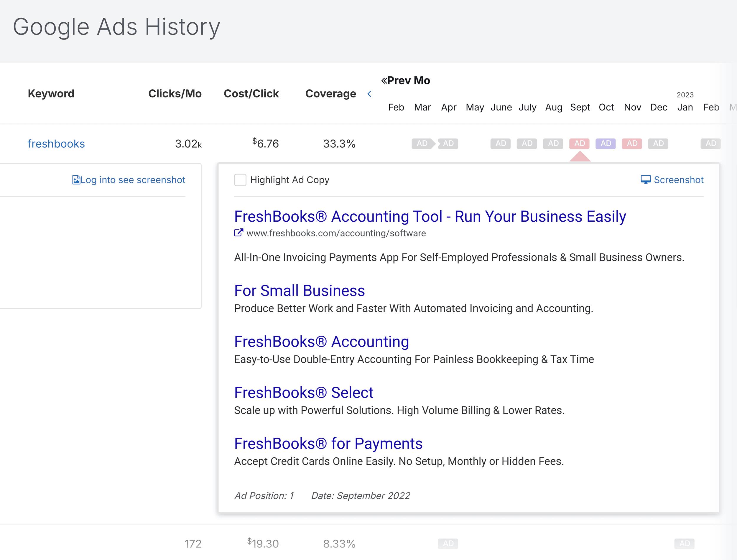737x560 pixels.
Task: Open the freshbooks keyword link
Action: 56,143
